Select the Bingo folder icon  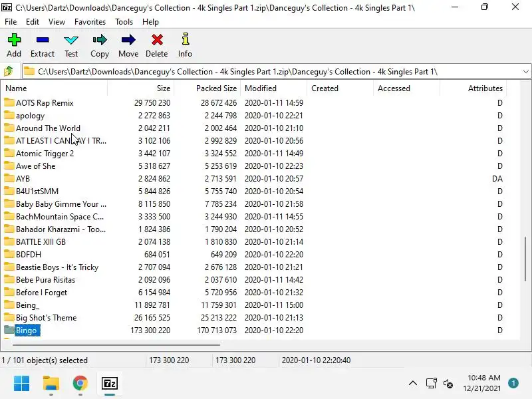coord(9,329)
